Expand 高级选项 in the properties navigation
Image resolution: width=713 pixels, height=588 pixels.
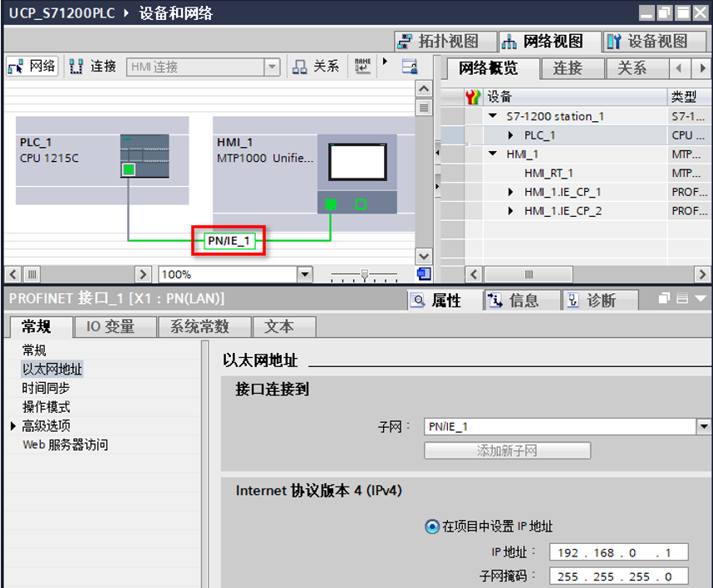(13, 426)
